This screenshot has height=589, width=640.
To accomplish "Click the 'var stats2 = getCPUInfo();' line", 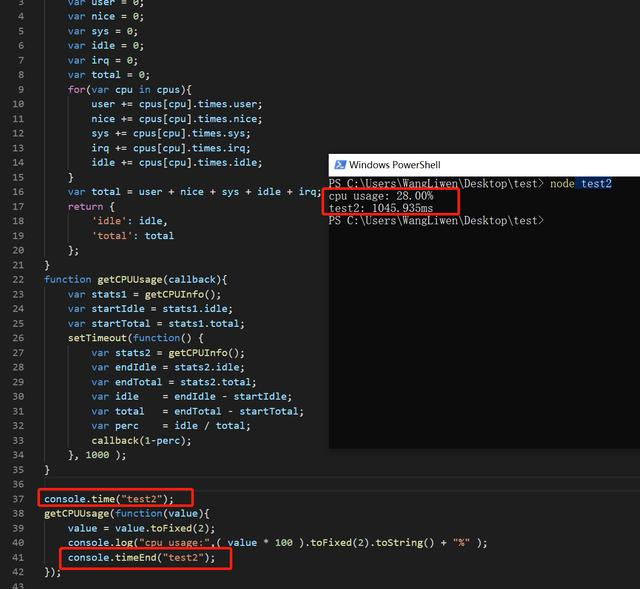I will [168, 353].
